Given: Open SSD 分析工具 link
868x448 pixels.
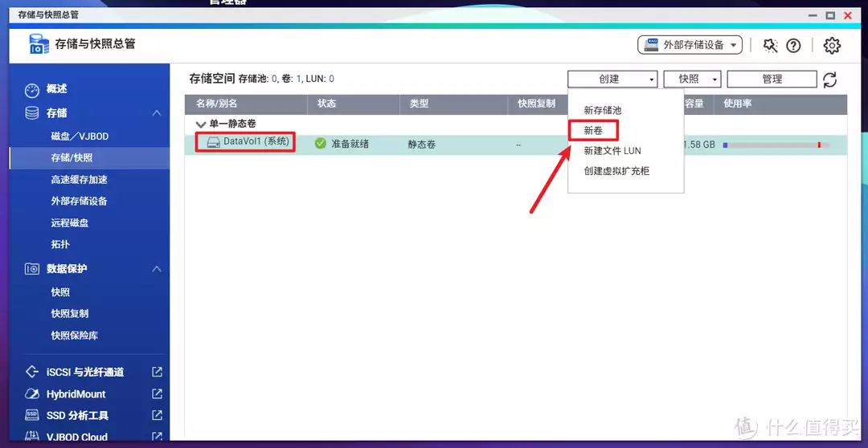Looking at the screenshot, I should [x=77, y=415].
